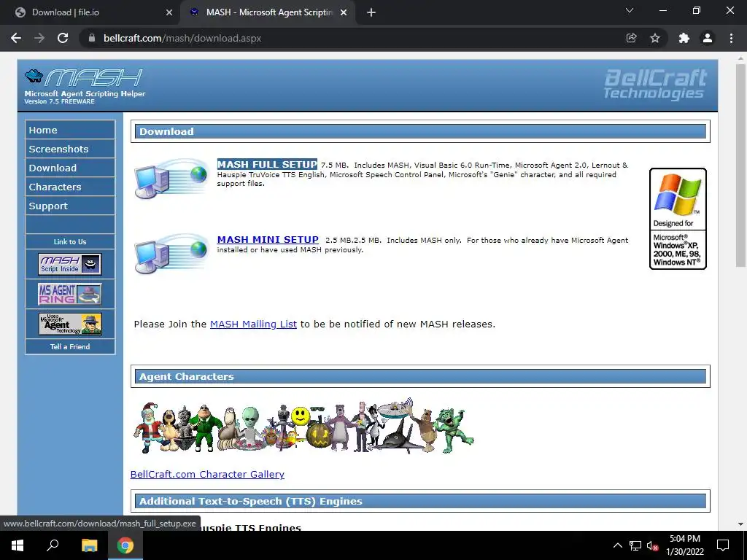Click Tell a Friend in sidebar
Image resolution: width=747 pixels, height=560 pixels.
(x=70, y=346)
